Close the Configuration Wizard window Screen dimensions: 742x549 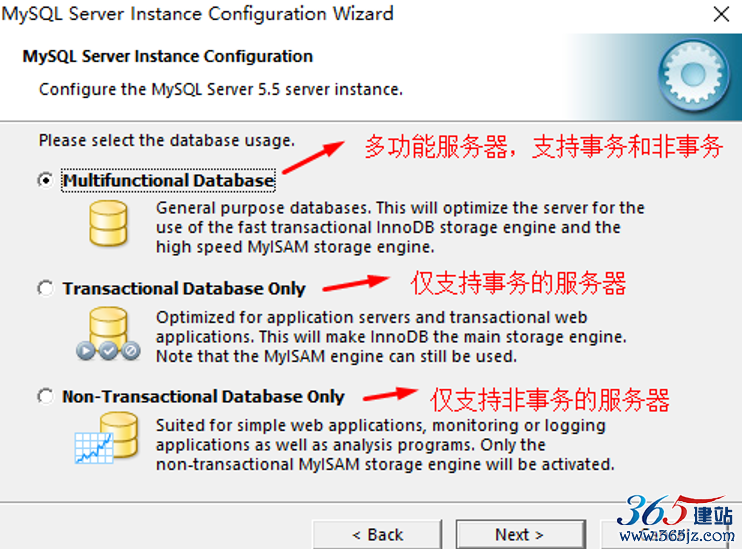tap(721, 14)
